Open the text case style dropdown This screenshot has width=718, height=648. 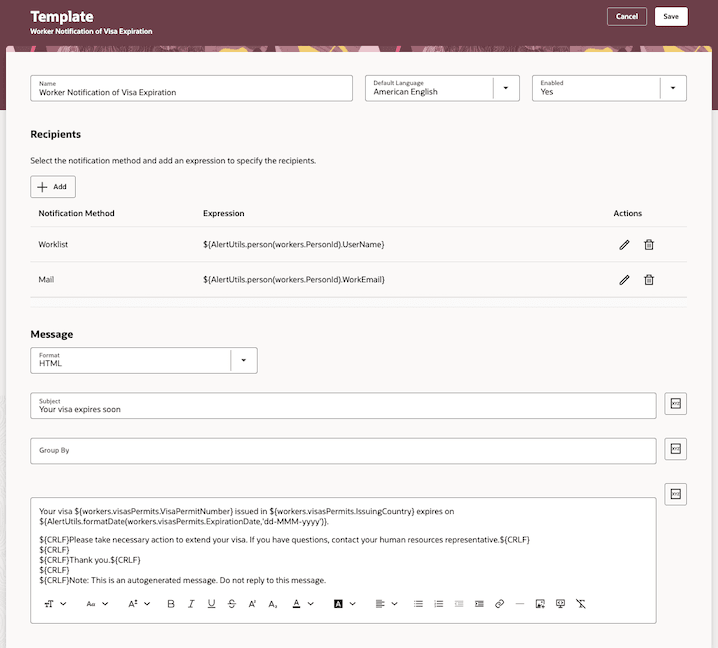click(x=97, y=604)
